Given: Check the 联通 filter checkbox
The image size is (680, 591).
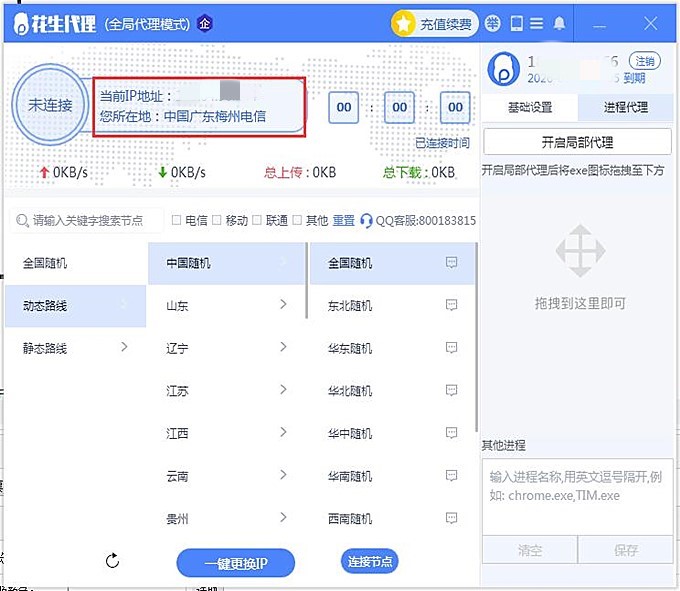Looking at the screenshot, I should click(257, 220).
